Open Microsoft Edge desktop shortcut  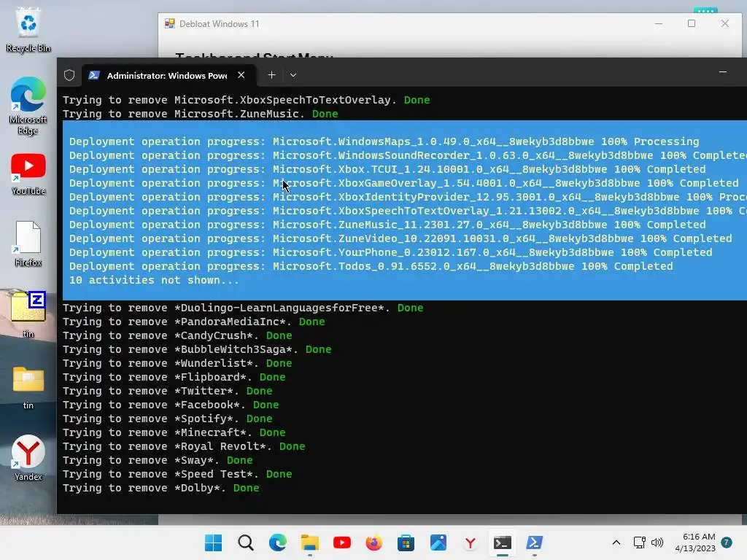pos(28,106)
